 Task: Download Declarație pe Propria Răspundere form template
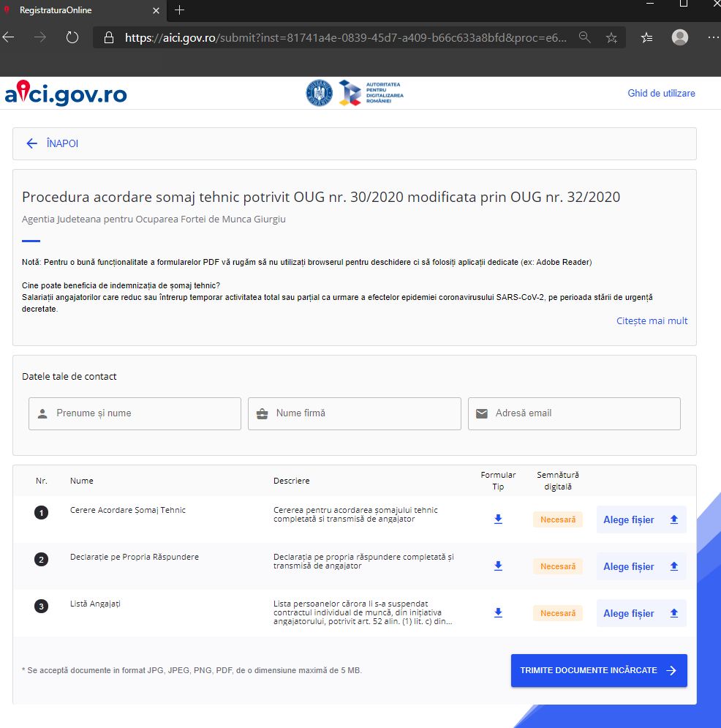point(498,566)
